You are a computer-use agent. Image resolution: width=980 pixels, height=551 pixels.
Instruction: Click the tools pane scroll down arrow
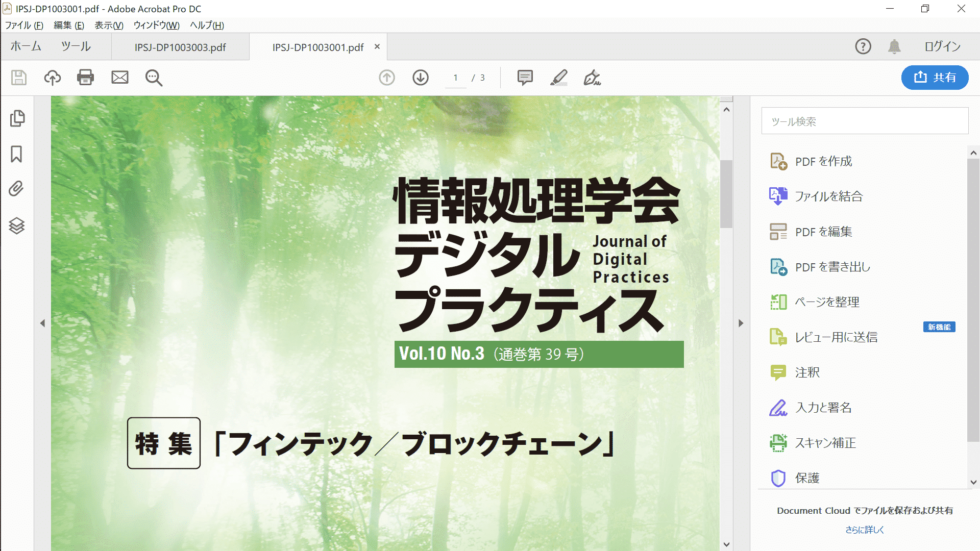click(x=973, y=482)
